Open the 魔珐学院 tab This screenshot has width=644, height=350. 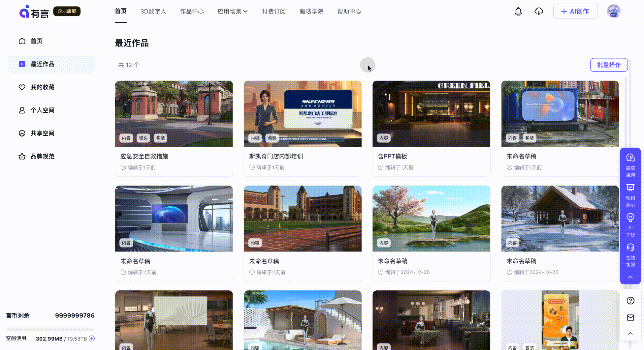[x=311, y=12]
